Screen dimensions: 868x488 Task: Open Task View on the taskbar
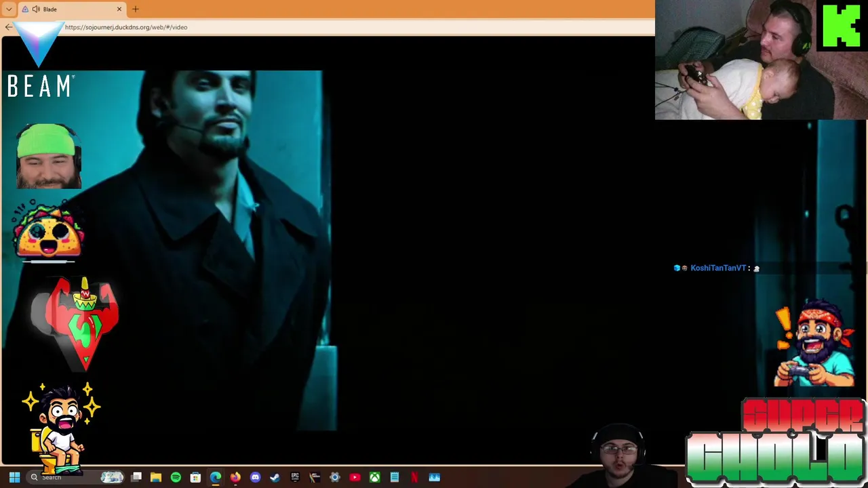point(136,477)
